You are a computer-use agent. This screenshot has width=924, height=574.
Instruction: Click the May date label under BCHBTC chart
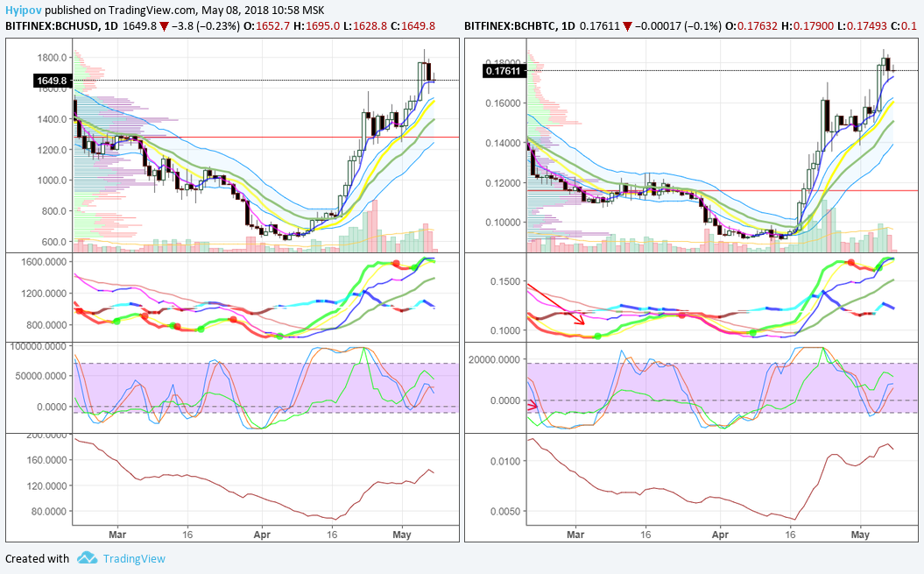tap(860, 535)
